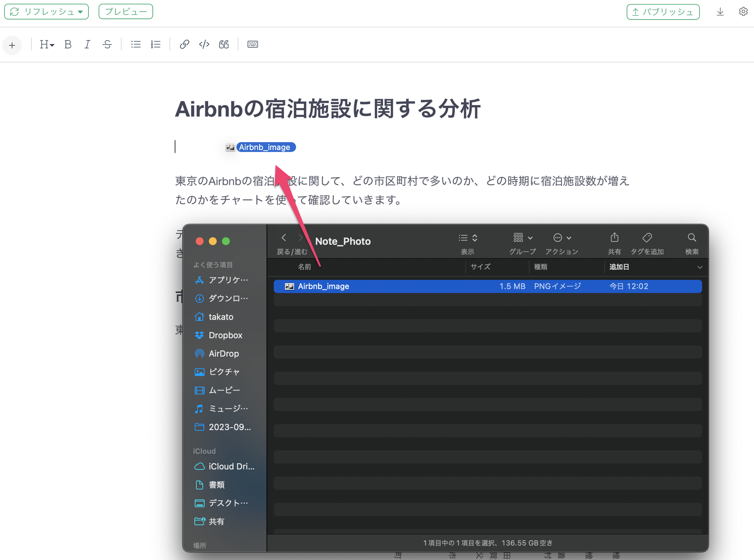Insert a hyperlink
This screenshot has height=560, width=754.
point(184,44)
